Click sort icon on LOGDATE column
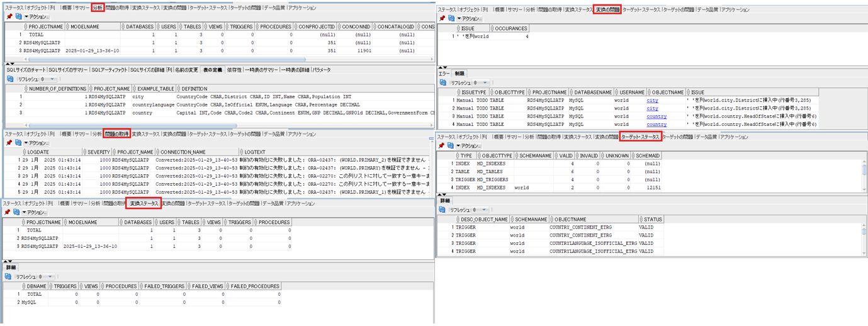Image resolution: width=868 pixels, height=326 pixels. click(x=24, y=152)
